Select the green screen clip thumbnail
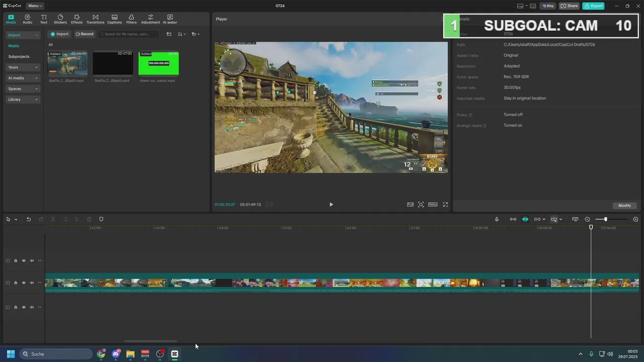The image size is (644, 362). 158,63
